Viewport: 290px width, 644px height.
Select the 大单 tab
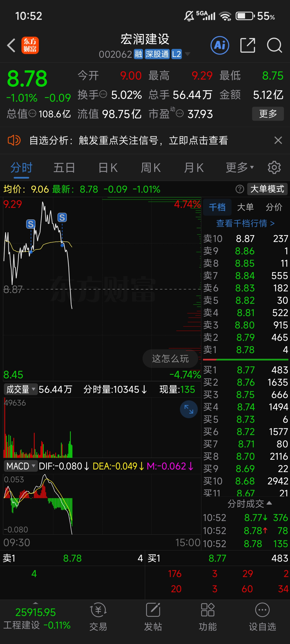(246, 207)
